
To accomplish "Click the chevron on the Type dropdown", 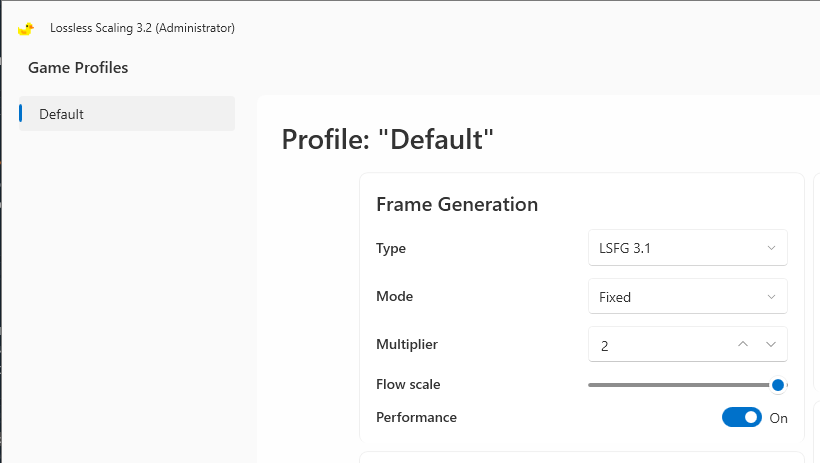I will point(771,248).
